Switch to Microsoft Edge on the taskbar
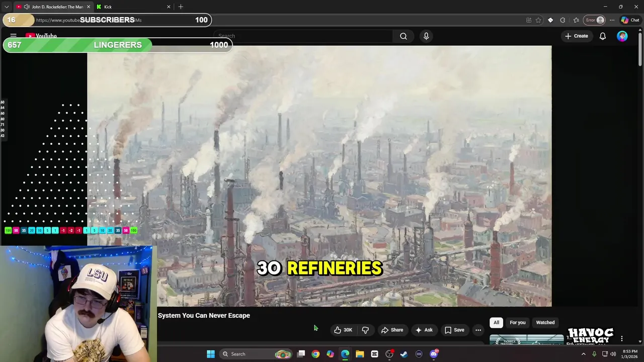The width and height of the screenshot is (644, 362). pyautogui.click(x=345, y=354)
